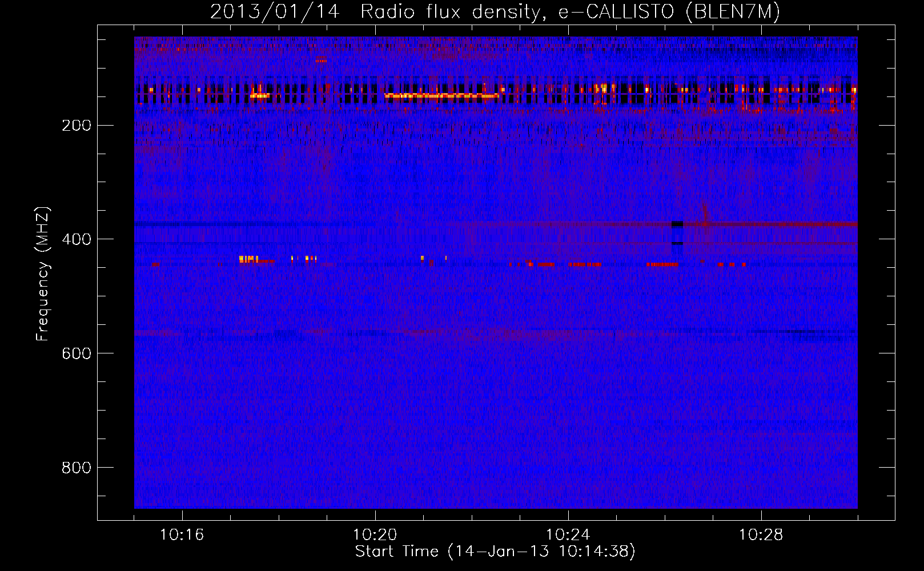Click the 800 frequency tick label
924x571 pixels.
(77, 468)
